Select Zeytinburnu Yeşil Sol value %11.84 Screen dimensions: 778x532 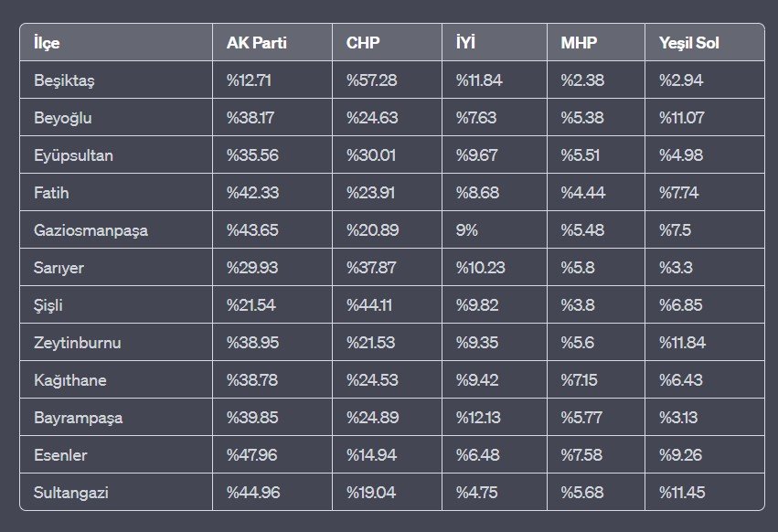682,343
